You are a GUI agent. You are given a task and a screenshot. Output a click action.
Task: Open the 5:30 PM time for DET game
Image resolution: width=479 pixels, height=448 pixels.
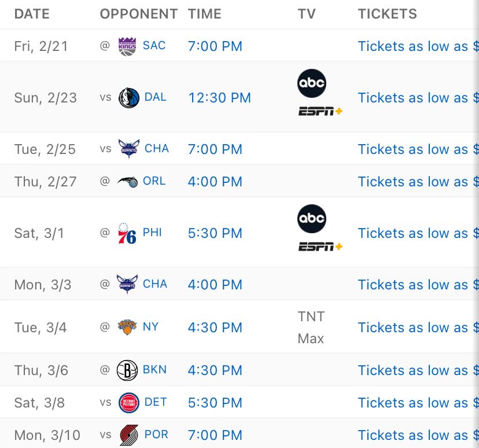pyautogui.click(x=215, y=403)
